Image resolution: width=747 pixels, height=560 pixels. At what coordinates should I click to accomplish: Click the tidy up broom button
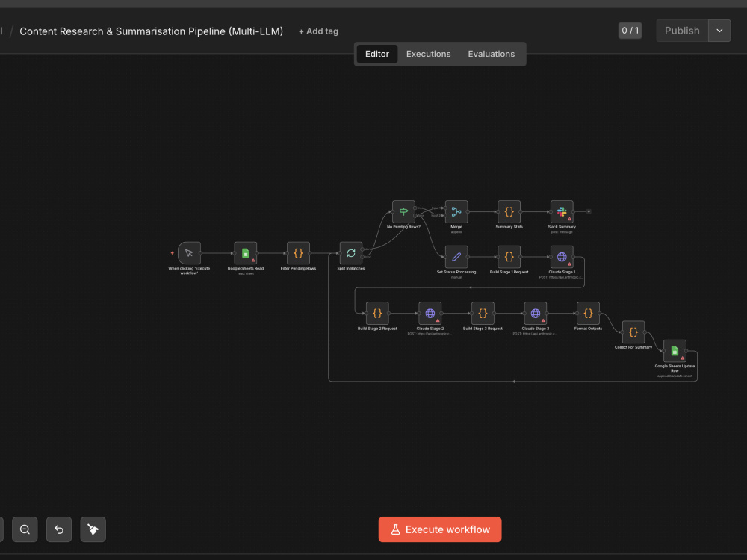93,529
